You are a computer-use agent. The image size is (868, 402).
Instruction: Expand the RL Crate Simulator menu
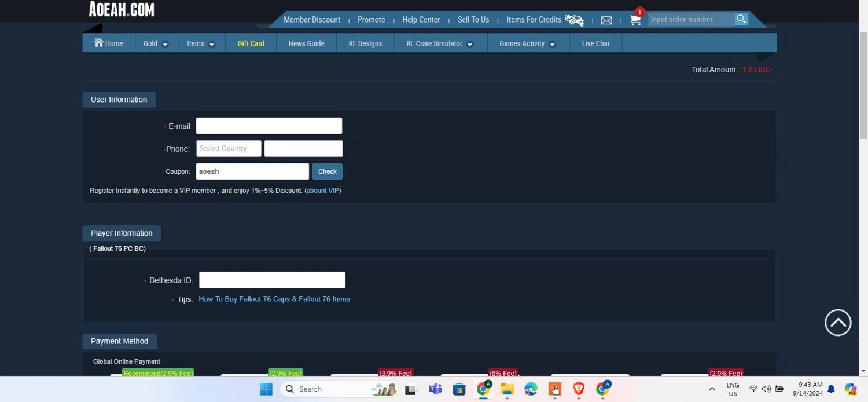[439, 43]
